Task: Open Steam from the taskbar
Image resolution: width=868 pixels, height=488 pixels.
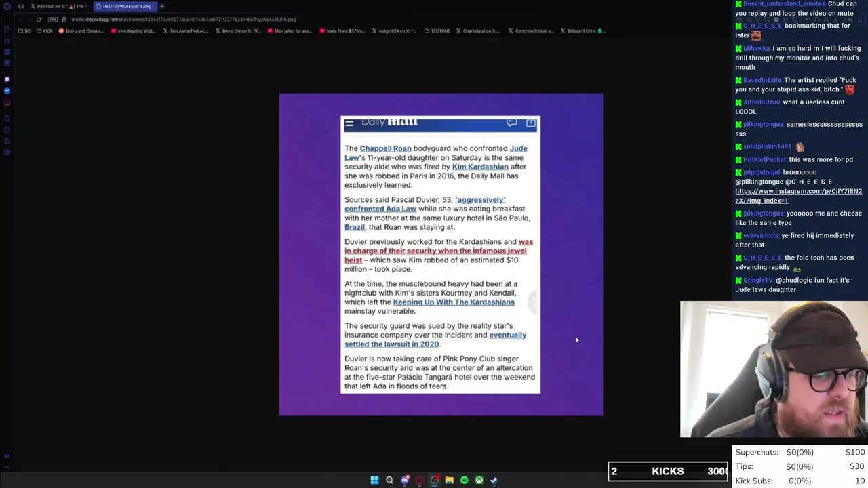Action: (494, 480)
